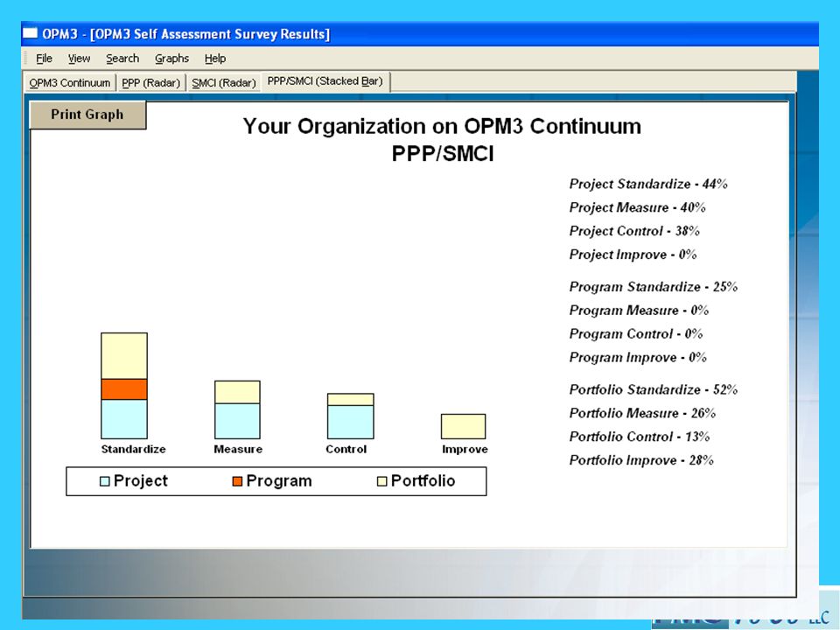Image resolution: width=840 pixels, height=630 pixels.
Task: Click the Measure axis label
Action: click(x=238, y=450)
